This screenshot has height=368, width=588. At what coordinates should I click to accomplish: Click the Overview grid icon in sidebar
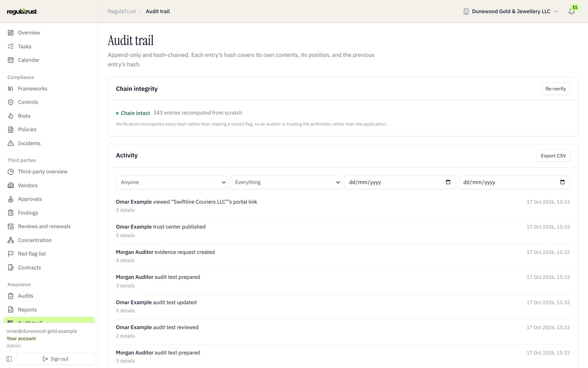click(11, 33)
